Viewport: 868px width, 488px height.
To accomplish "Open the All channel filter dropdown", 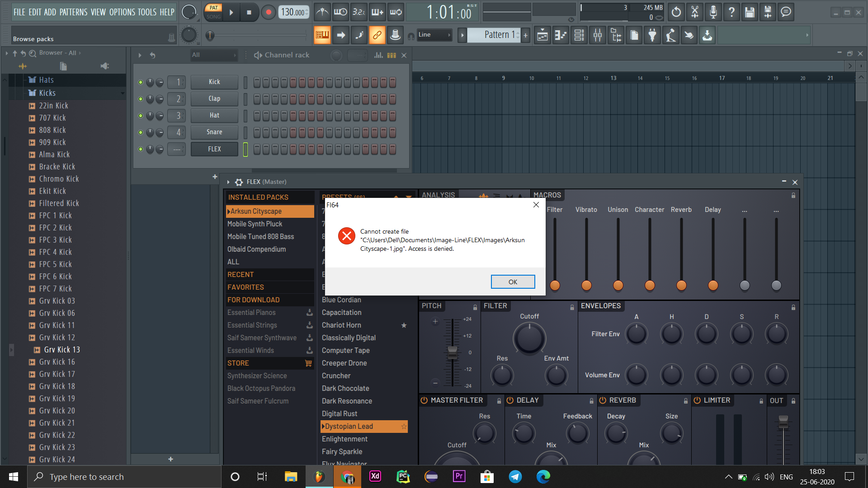I will 214,55.
